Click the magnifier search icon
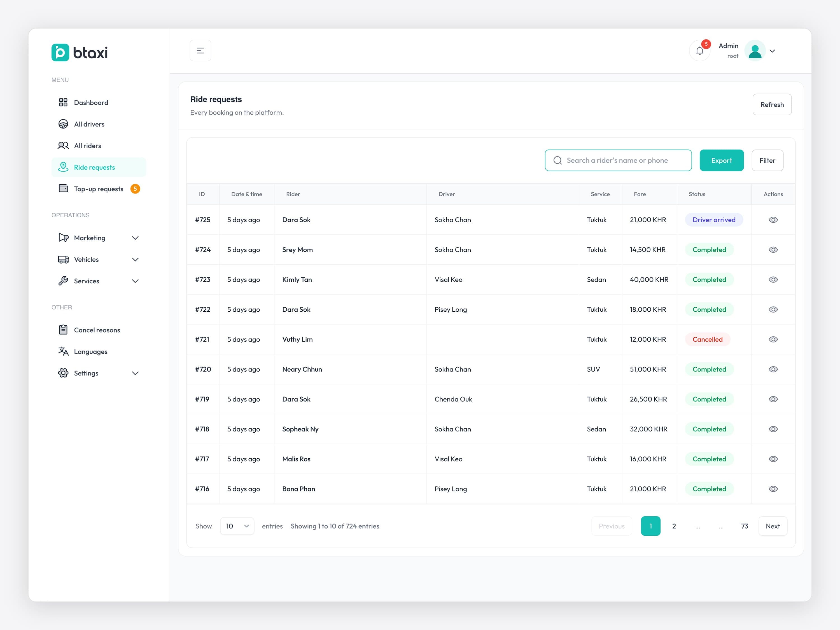 (557, 160)
